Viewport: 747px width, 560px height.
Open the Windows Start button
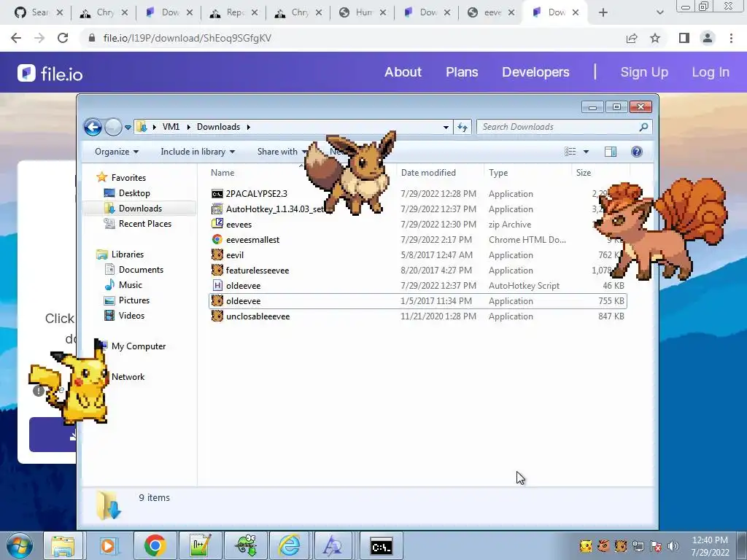[19, 545]
